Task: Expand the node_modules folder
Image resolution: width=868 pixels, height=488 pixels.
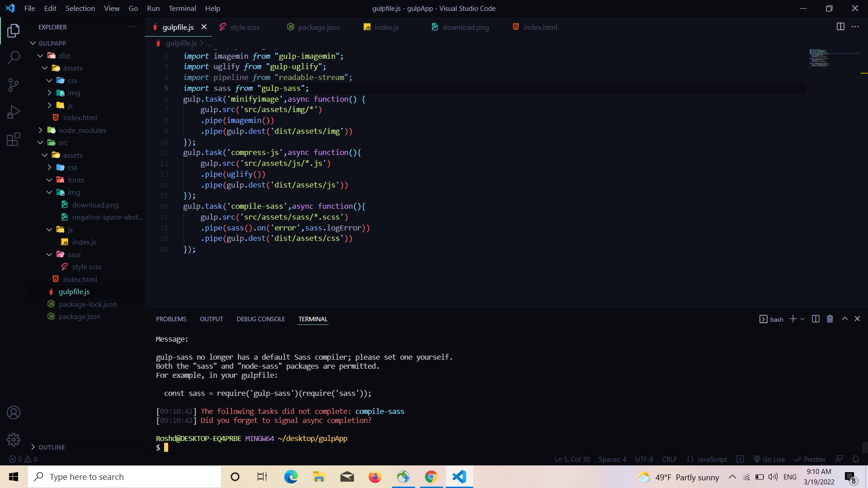Action: point(40,130)
